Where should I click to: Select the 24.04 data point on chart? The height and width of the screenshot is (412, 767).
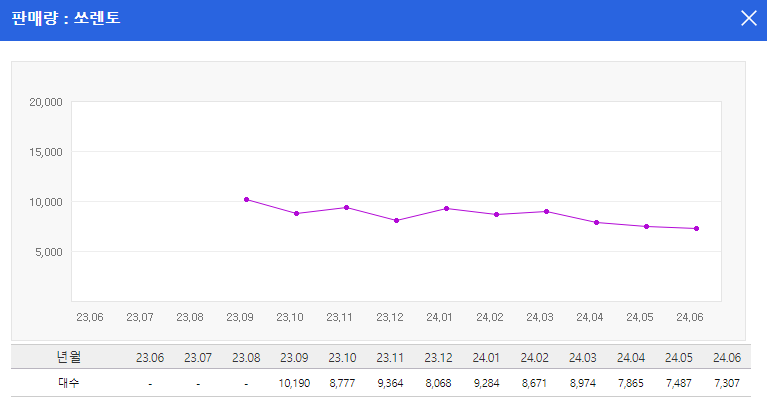coord(596,223)
